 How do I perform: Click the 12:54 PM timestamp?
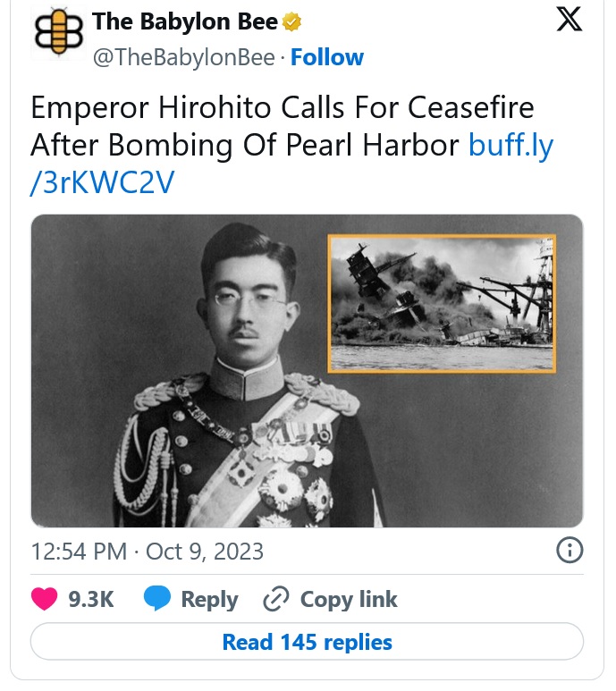[78, 551]
